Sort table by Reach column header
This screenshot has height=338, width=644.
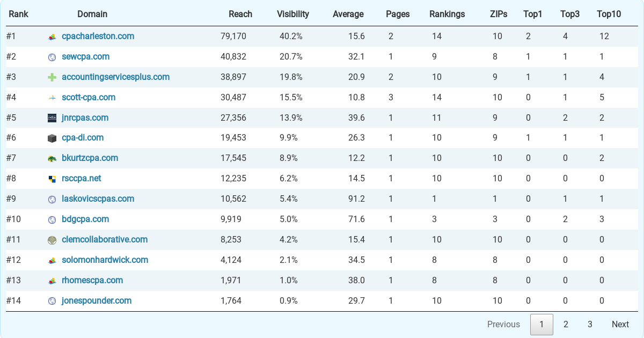click(240, 14)
